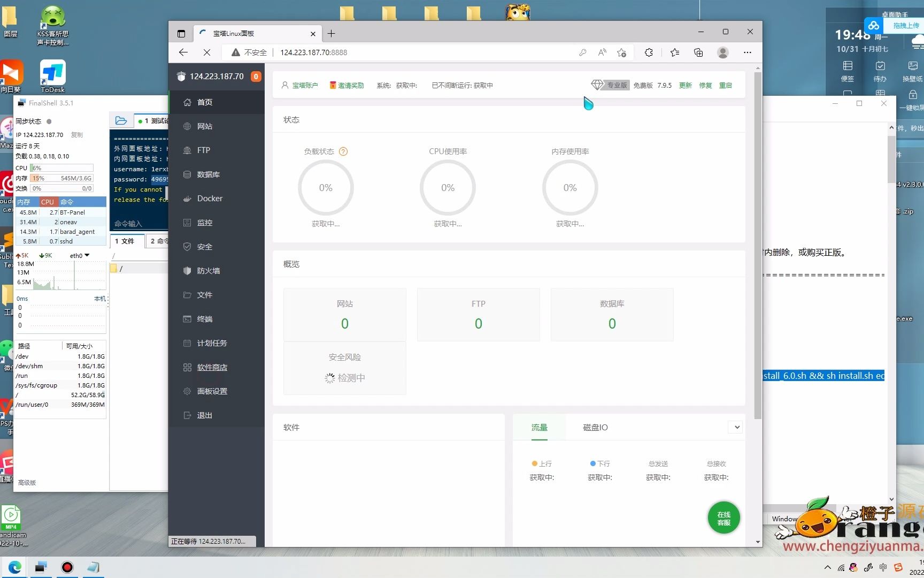Click the CPU使用率 0% gauge

pos(448,188)
